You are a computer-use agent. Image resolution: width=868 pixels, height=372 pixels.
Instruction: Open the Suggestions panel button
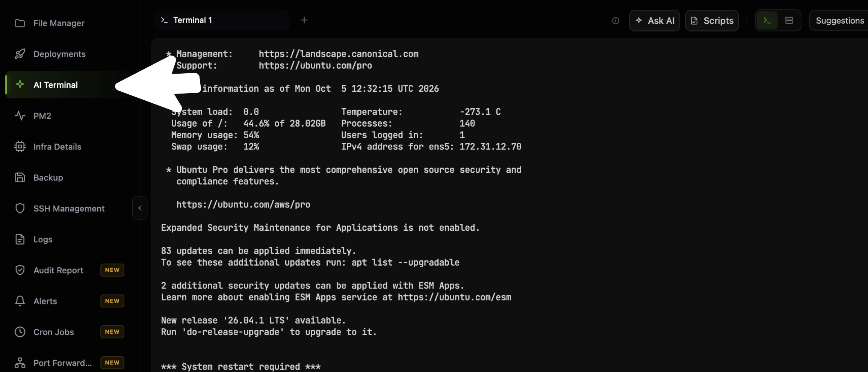839,21
